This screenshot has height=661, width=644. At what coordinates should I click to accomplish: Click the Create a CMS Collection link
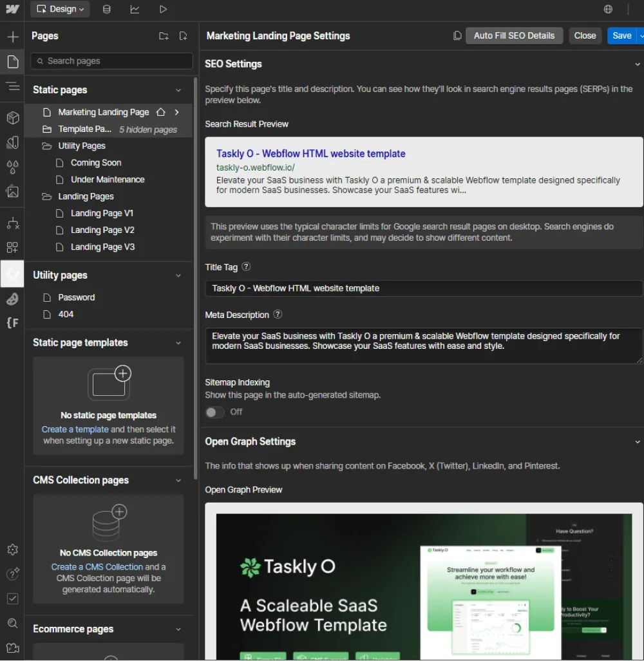pyautogui.click(x=97, y=567)
